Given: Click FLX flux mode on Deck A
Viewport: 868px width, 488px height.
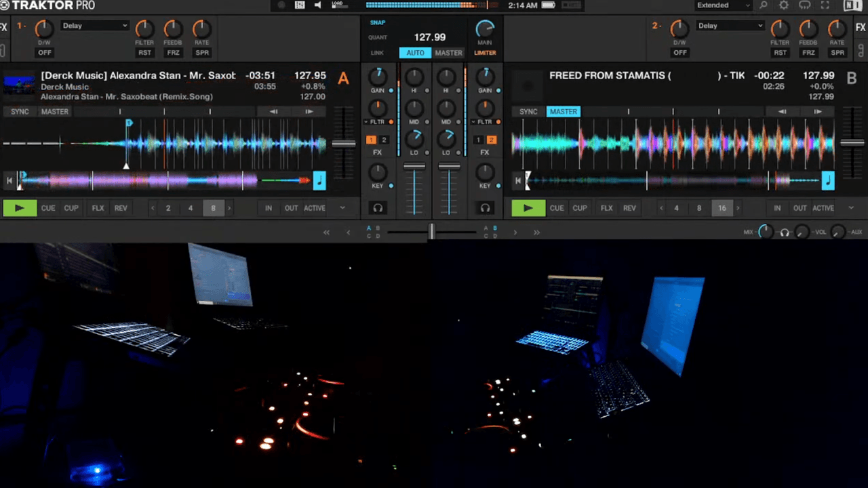Looking at the screenshot, I should (x=98, y=208).
